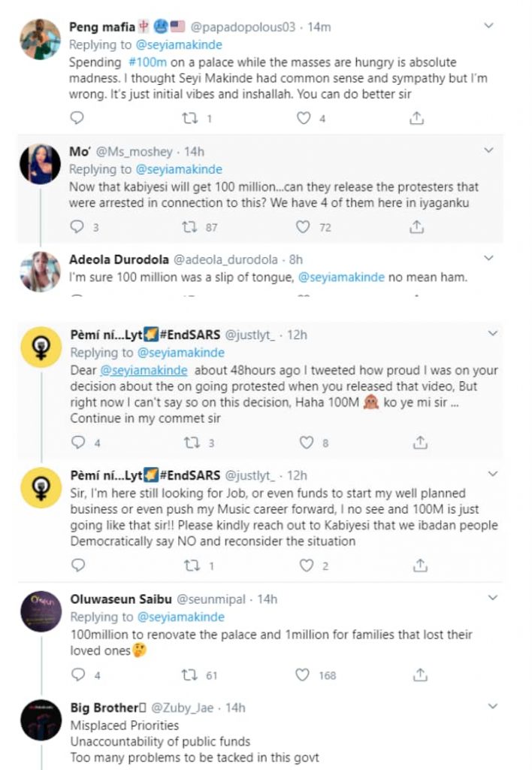Open Adeola Durodola's profile avatar
Viewport: 532px width, 770px height.
click(40, 271)
